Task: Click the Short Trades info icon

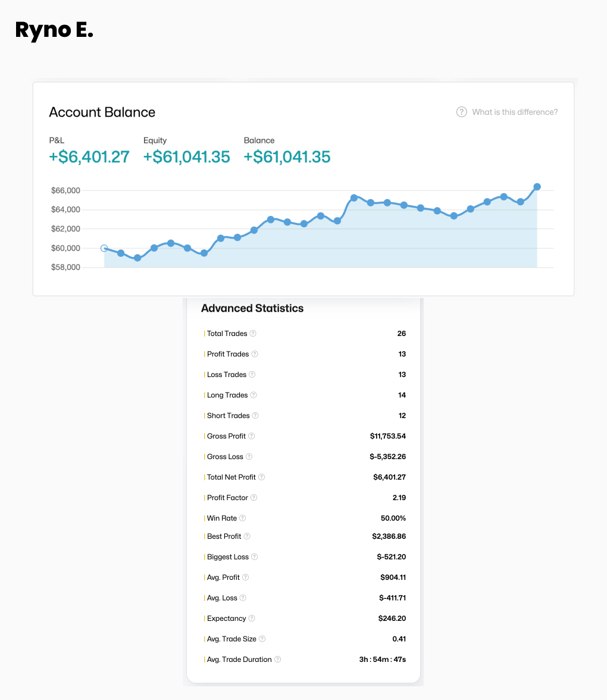Action: 256,416
